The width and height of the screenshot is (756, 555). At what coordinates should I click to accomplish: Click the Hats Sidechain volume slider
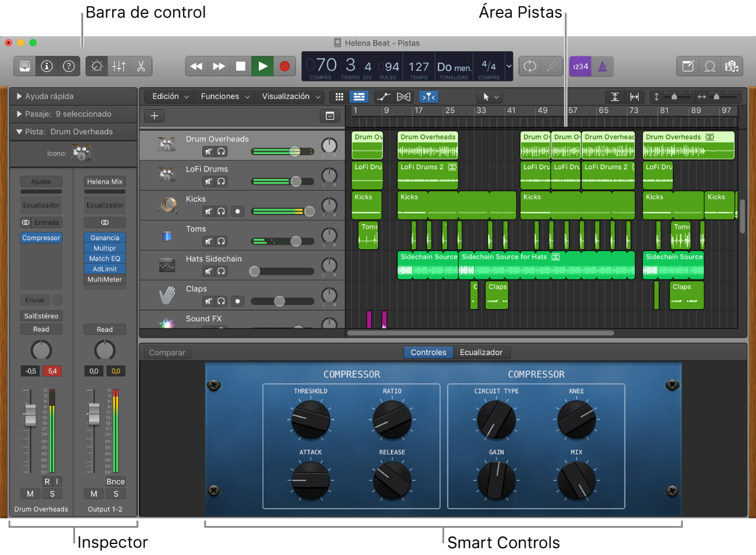[x=254, y=271]
